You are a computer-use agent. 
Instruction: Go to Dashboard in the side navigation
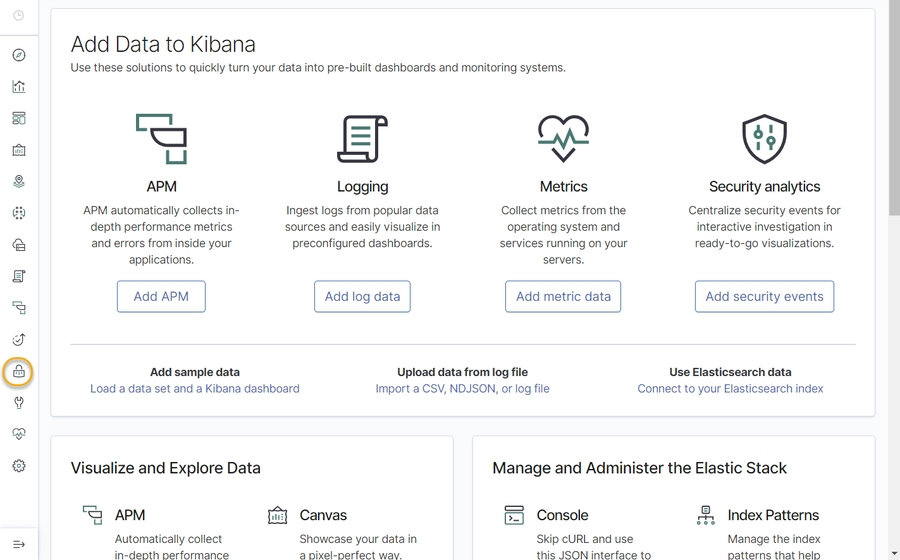point(19,118)
